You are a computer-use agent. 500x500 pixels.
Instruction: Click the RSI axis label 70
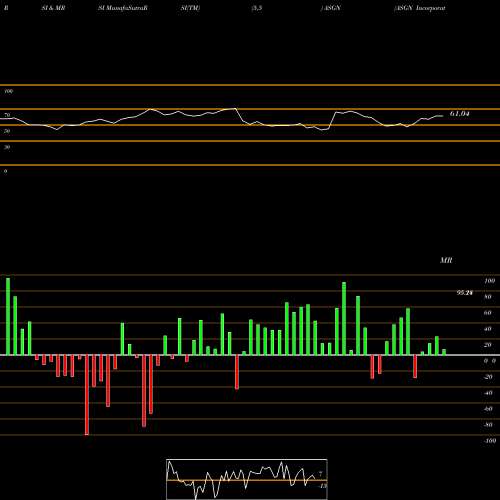point(7,115)
